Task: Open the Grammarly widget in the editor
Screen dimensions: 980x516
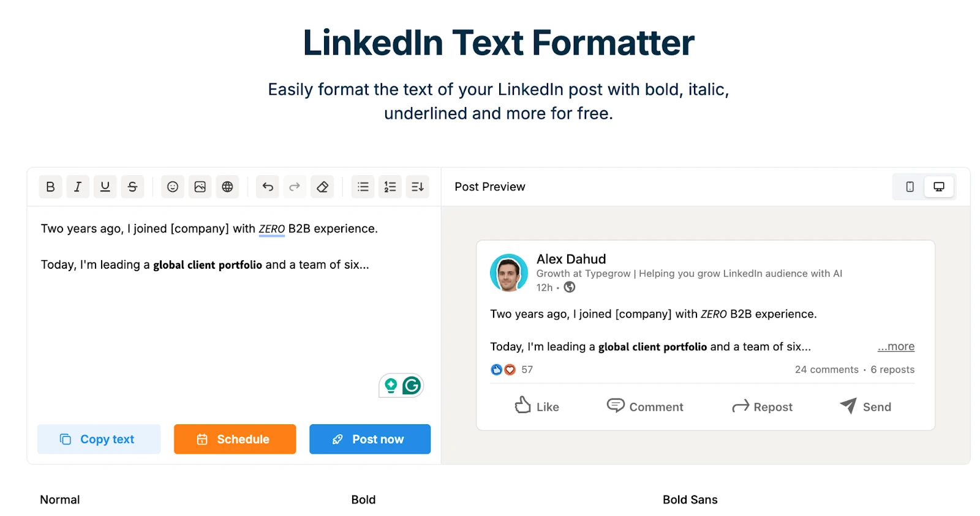Action: pyautogui.click(x=412, y=386)
